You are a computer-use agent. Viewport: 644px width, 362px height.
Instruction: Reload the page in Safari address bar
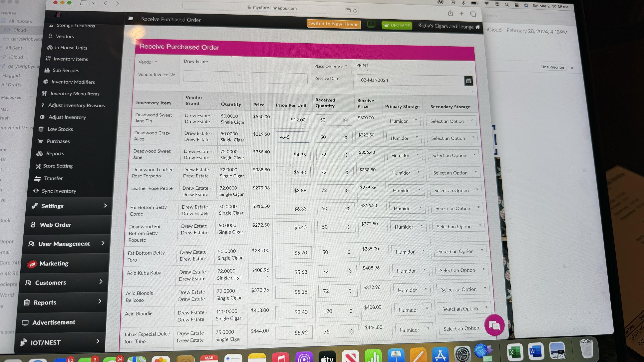point(355,11)
